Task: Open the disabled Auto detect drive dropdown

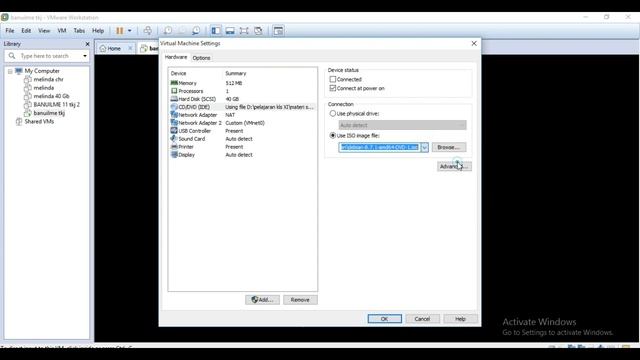Action: (402, 125)
